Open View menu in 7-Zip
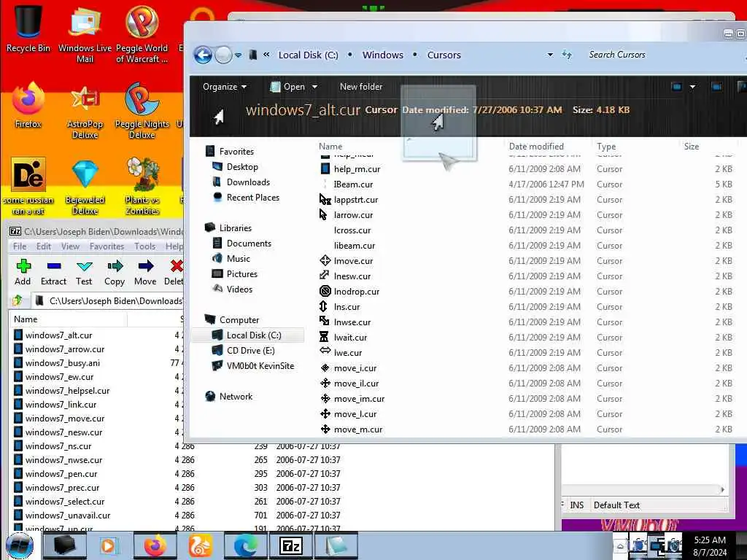Image resolution: width=747 pixels, height=560 pixels. coord(70,246)
